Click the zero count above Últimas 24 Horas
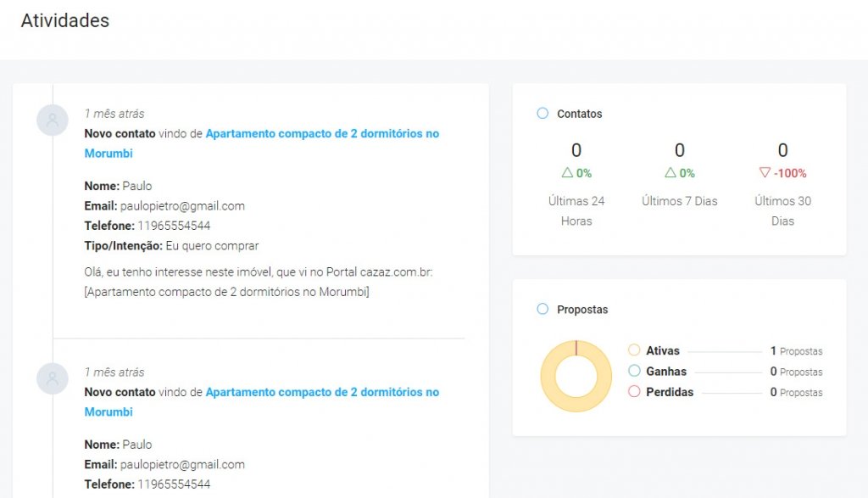Screen dimensions: 868x498 pos(576,149)
